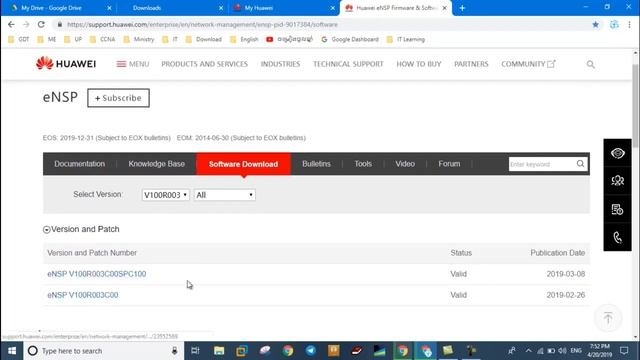The width and height of the screenshot is (640, 360).
Task: Open the IT Learning bookmark folder
Action: [x=406, y=39]
